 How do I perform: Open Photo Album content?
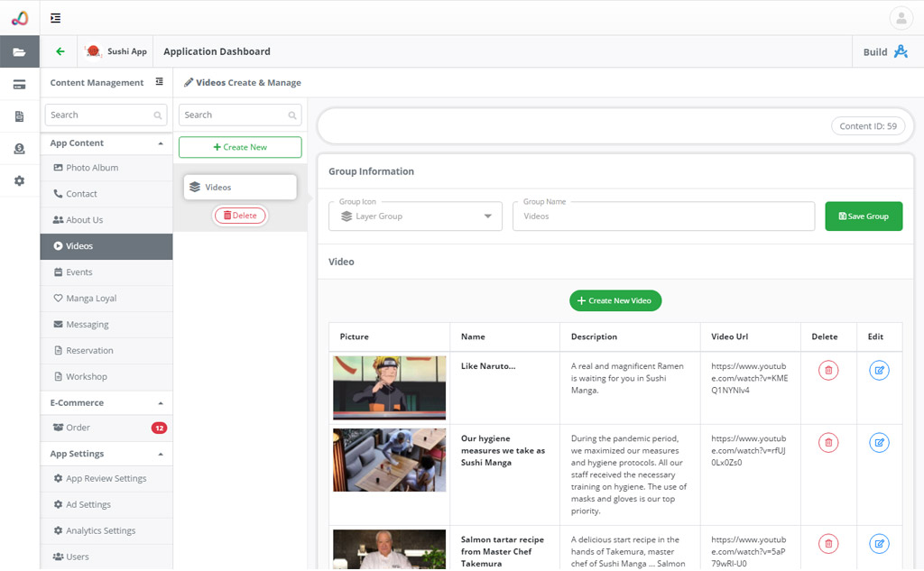(106, 168)
